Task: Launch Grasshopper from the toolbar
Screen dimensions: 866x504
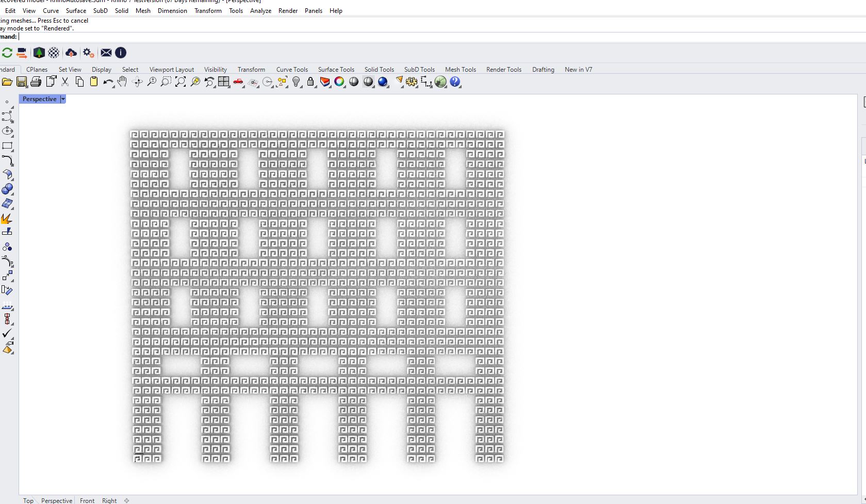Action: [440, 82]
